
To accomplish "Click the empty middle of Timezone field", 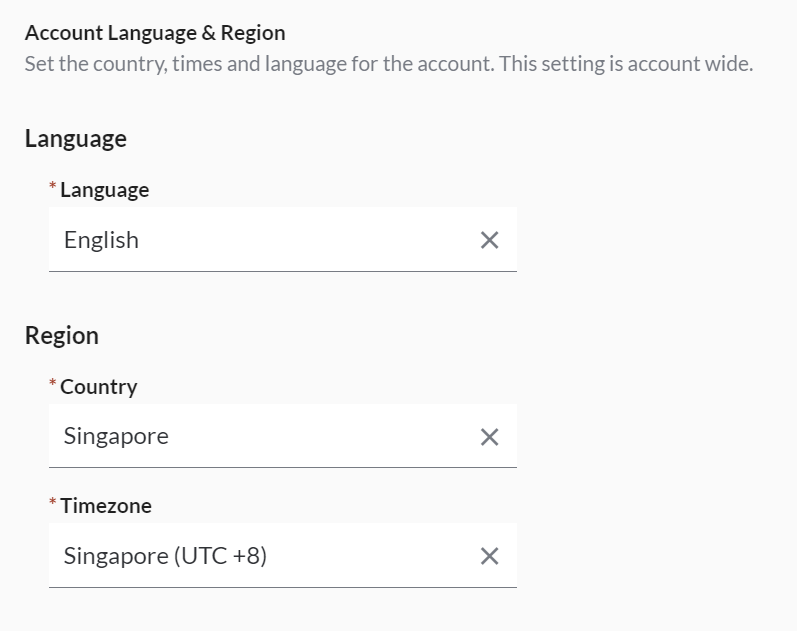I will point(370,556).
